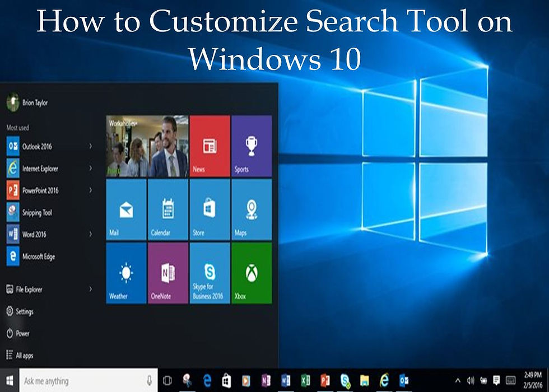Click the taskbar clock showing 2:49 PM
This screenshot has height=392, width=549.
[533, 380]
